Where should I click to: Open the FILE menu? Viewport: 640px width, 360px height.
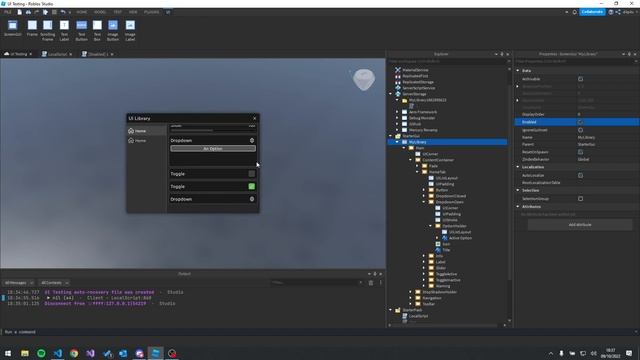click(x=8, y=12)
